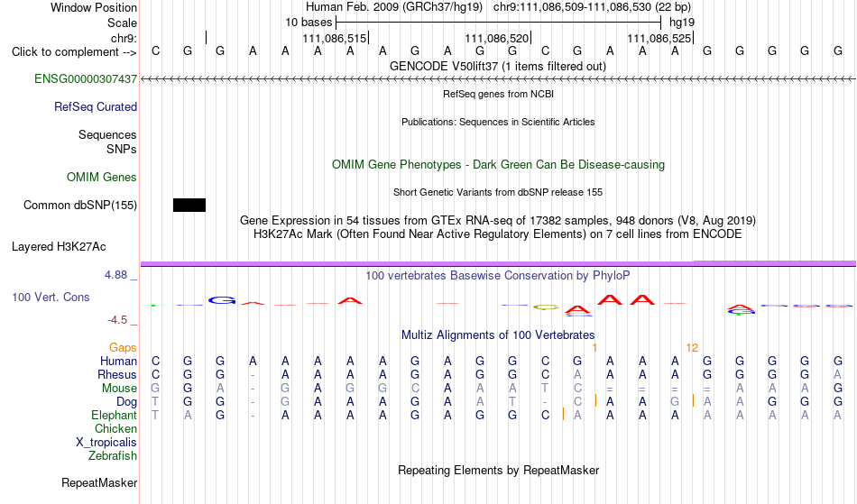This screenshot has height=504, width=857.
Task: Click the Human species row label
Action: [x=118, y=361]
